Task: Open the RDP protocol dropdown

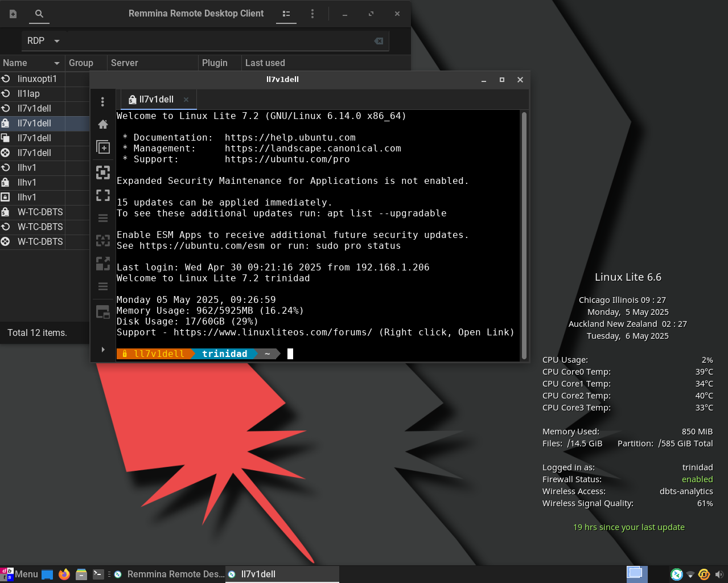Action: pos(43,41)
